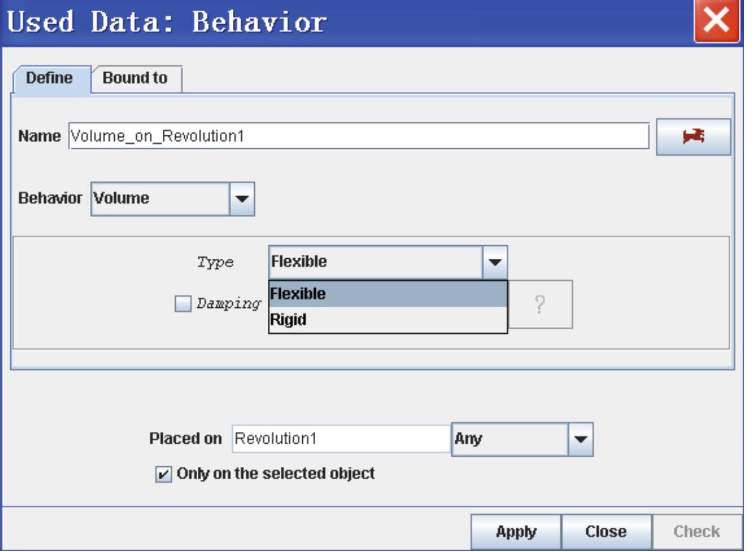This screenshot has height=552, width=756.
Task: Open the Behavior dropdown arrow
Action: pyautogui.click(x=242, y=199)
